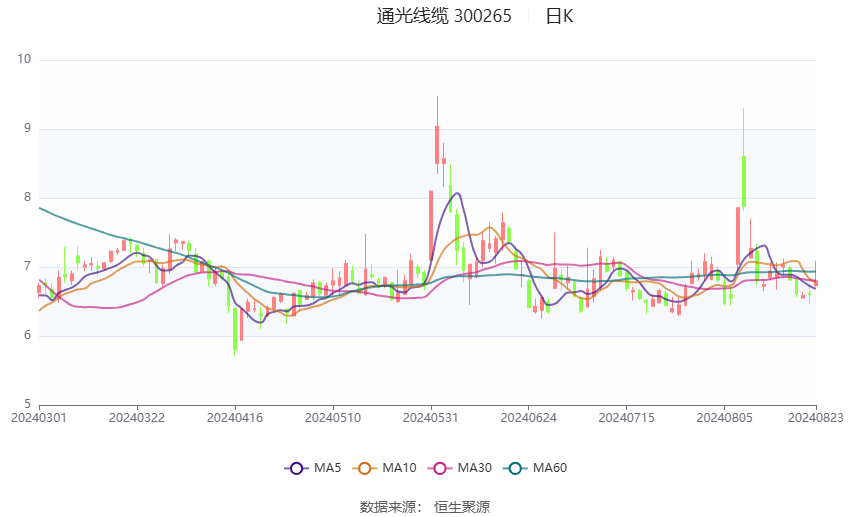Click the 20240510 date axis label
This screenshot has width=850, height=517.
[333, 418]
